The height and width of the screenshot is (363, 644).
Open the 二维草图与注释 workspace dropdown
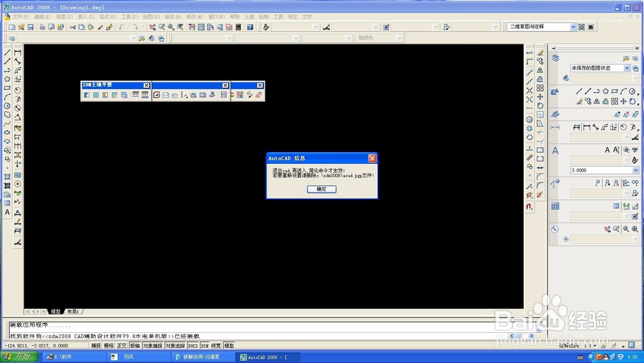[573, 26]
